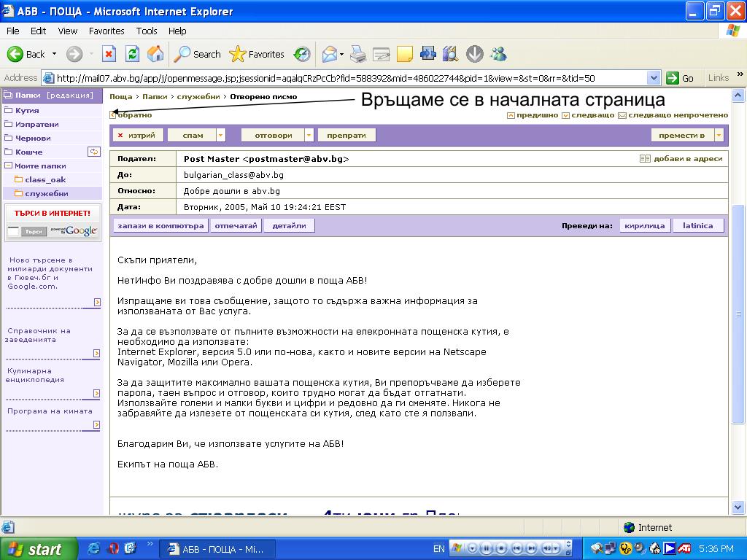Open the Mail toolbar dropdown arrow
Screen dimensions: 747x560
(341, 54)
